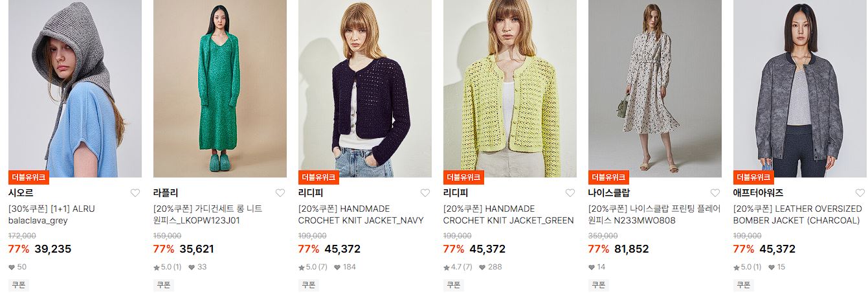
Task: Toggle wishlist heart for 리디피 navy jacket
Action: point(425,193)
